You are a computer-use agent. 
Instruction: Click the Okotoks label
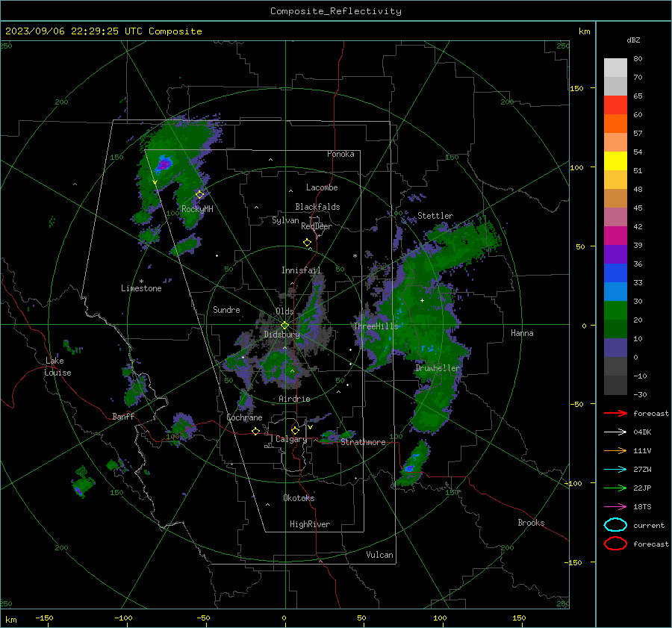click(299, 498)
